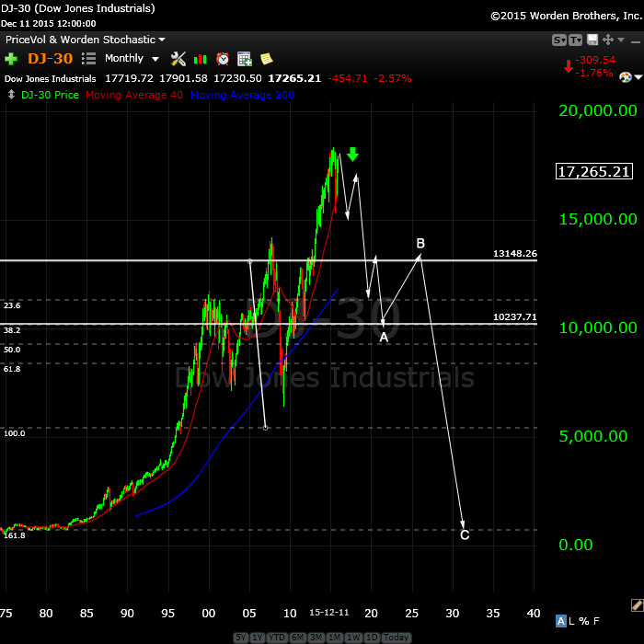Expand the arrow beside the color palette
This screenshot has height=644, width=644.
point(638,76)
